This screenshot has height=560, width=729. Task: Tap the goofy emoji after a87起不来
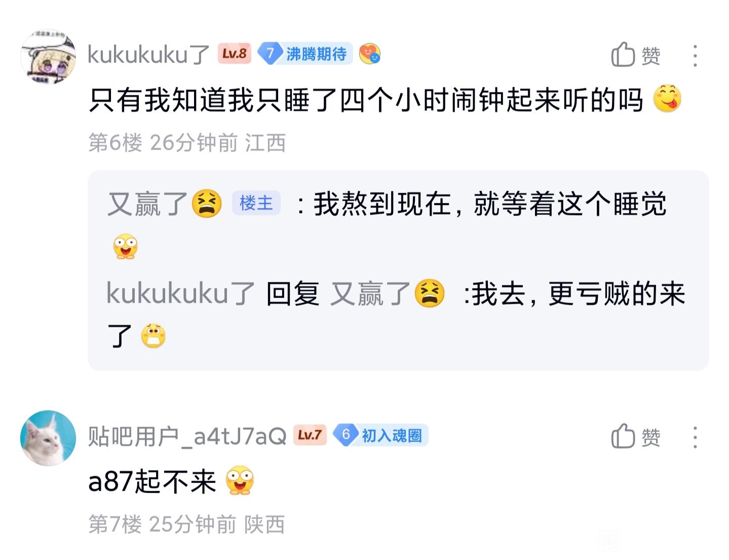[239, 480]
